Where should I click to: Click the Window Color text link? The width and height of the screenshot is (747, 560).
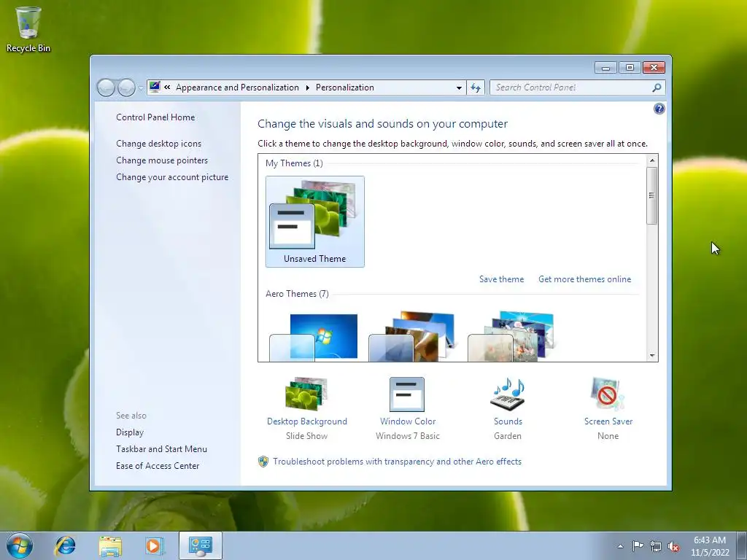tap(408, 421)
